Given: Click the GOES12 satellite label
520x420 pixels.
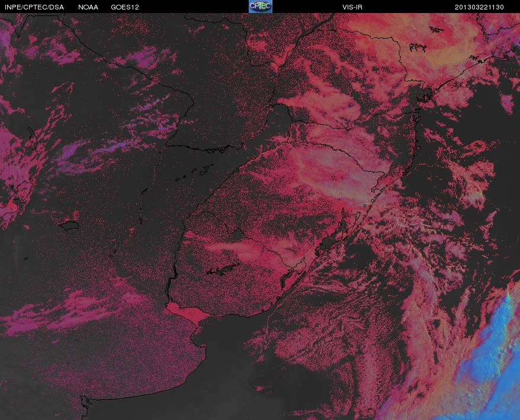Looking at the screenshot, I should (125, 7).
